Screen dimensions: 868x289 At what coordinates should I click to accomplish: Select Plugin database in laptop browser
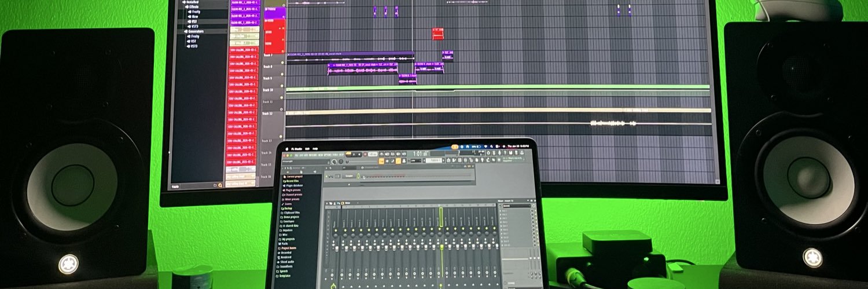[x=294, y=185]
